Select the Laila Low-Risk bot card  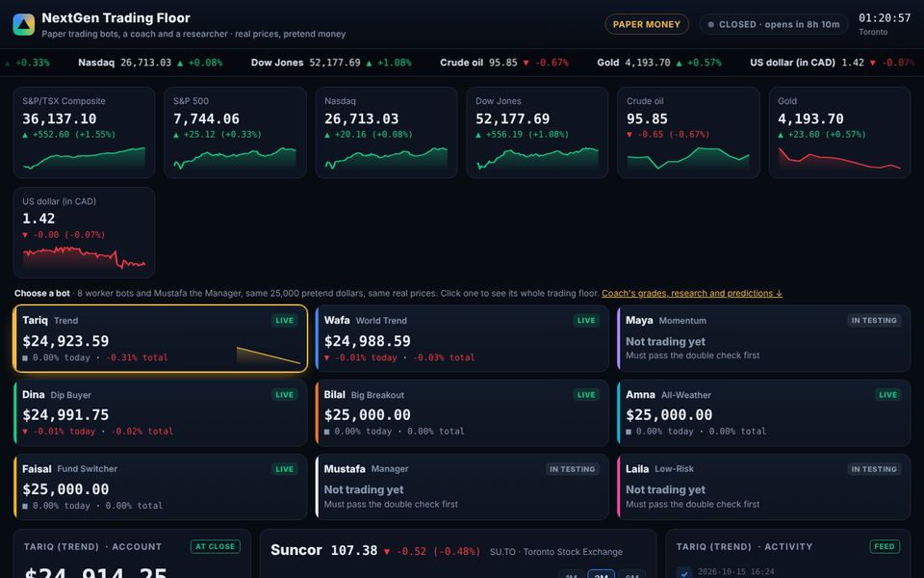click(x=763, y=487)
